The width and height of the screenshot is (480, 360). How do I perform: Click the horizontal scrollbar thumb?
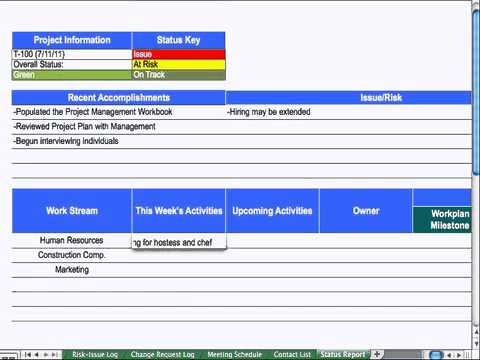pos(436,355)
